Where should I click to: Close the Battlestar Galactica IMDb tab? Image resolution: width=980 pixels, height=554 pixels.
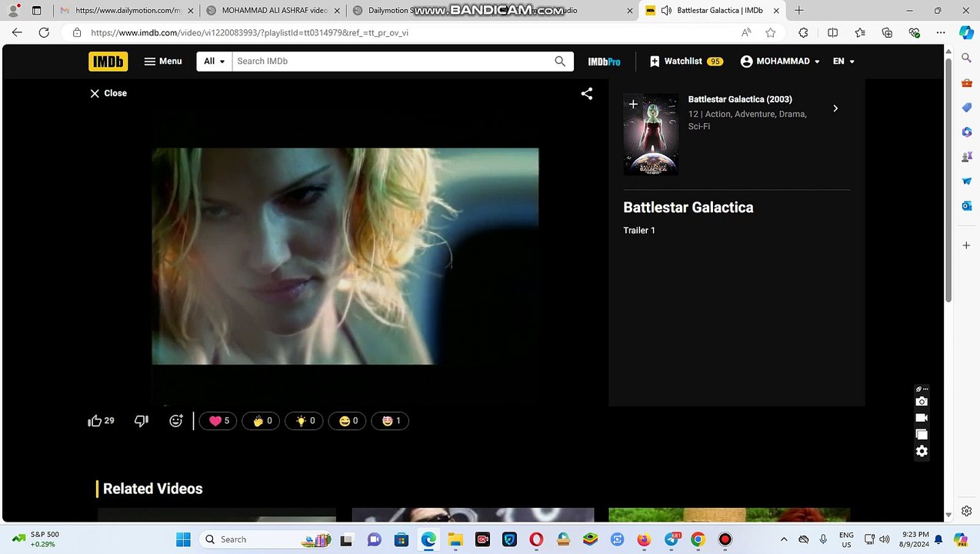click(x=776, y=11)
